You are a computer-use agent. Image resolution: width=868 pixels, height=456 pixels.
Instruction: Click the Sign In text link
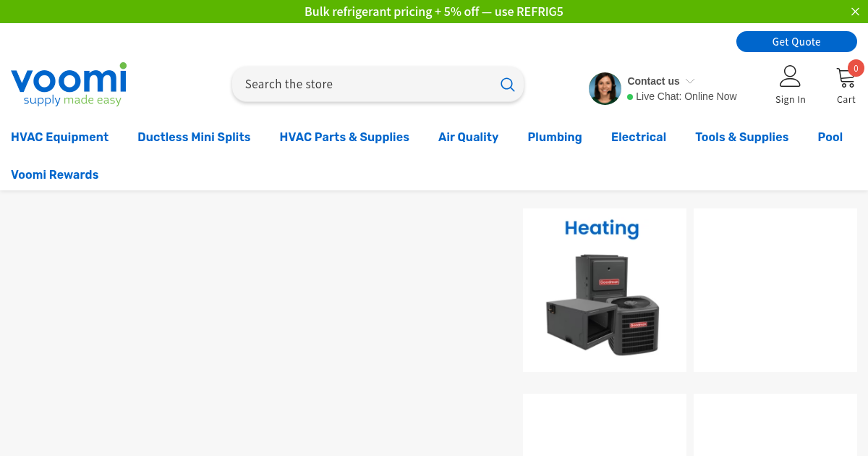791,100
